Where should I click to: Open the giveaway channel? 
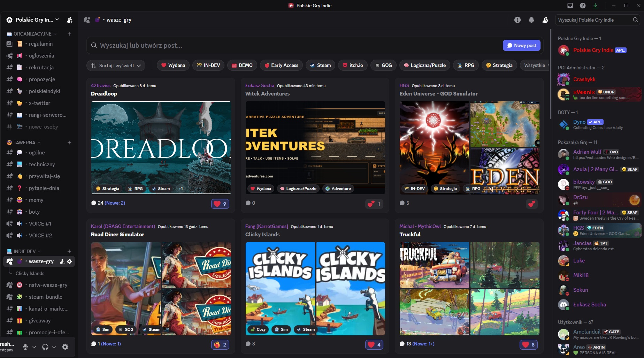point(39,321)
